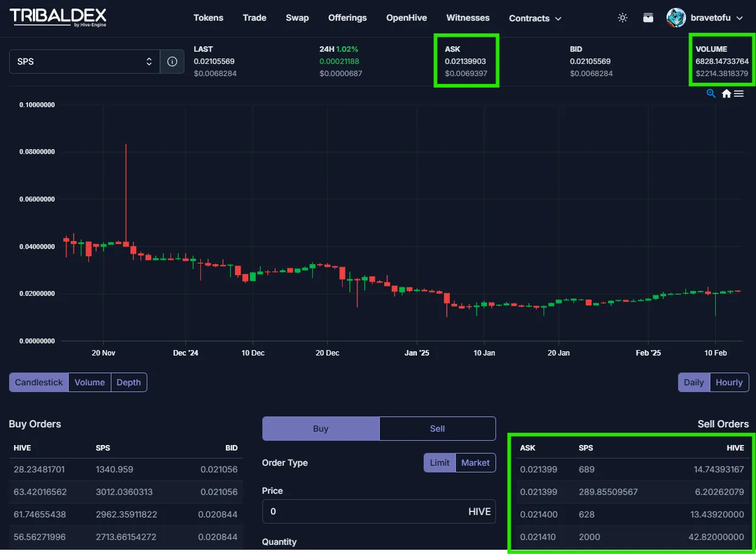Click the bravetofu user avatar
Image resolution: width=756 pixels, height=554 pixels.
pos(676,18)
